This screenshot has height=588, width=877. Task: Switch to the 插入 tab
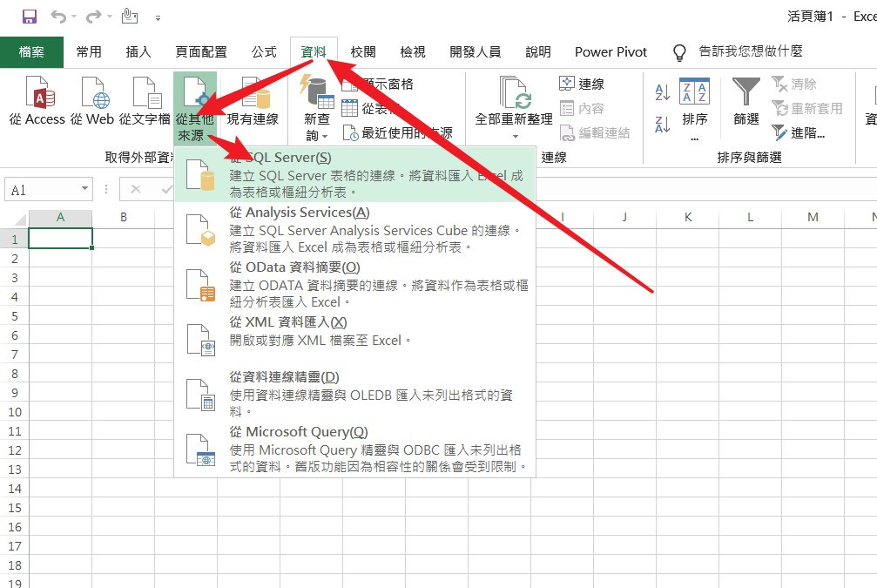138,52
